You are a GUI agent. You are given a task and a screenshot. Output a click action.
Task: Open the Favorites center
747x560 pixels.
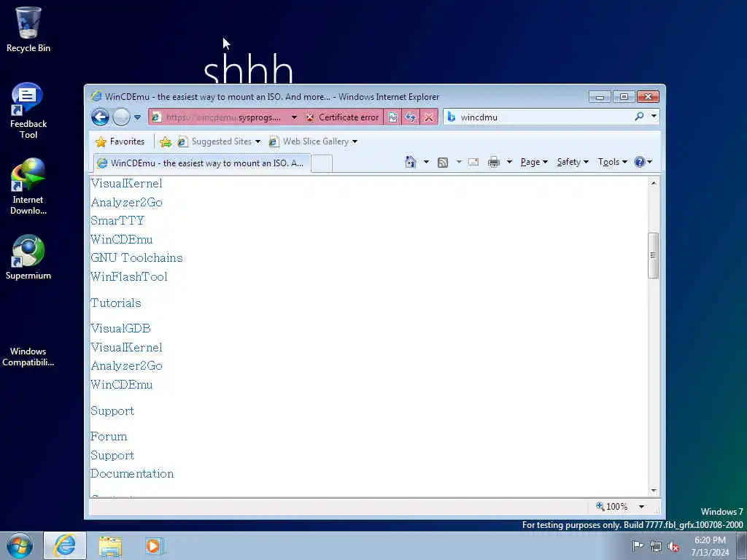tap(120, 141)
